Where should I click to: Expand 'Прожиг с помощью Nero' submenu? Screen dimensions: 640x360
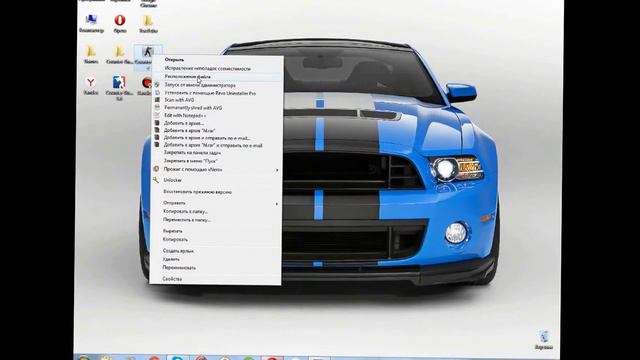pyautogui.click(x=217, y=169)
